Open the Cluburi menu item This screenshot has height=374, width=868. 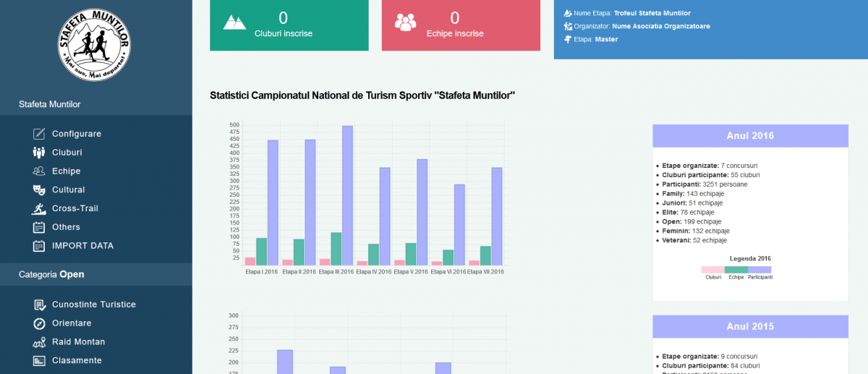67,153
